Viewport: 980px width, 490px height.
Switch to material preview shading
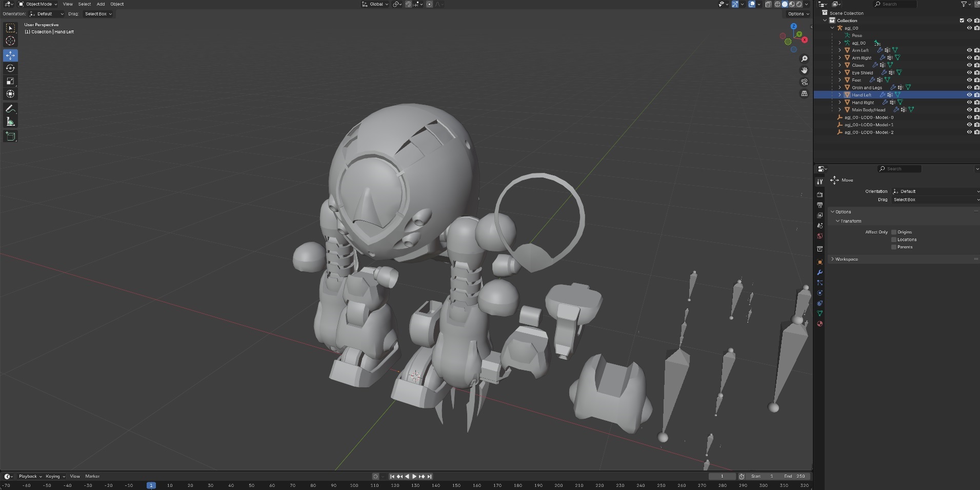click(x=792, y=4)
